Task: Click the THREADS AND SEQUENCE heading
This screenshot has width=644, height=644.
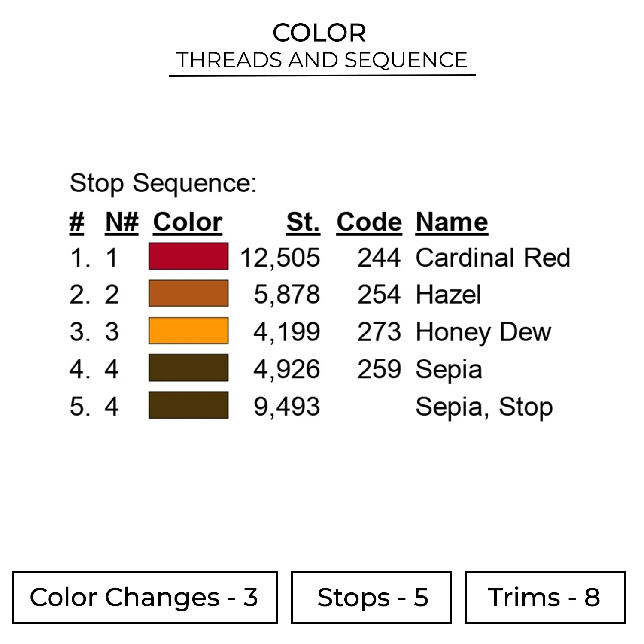Action: [322, 60]
